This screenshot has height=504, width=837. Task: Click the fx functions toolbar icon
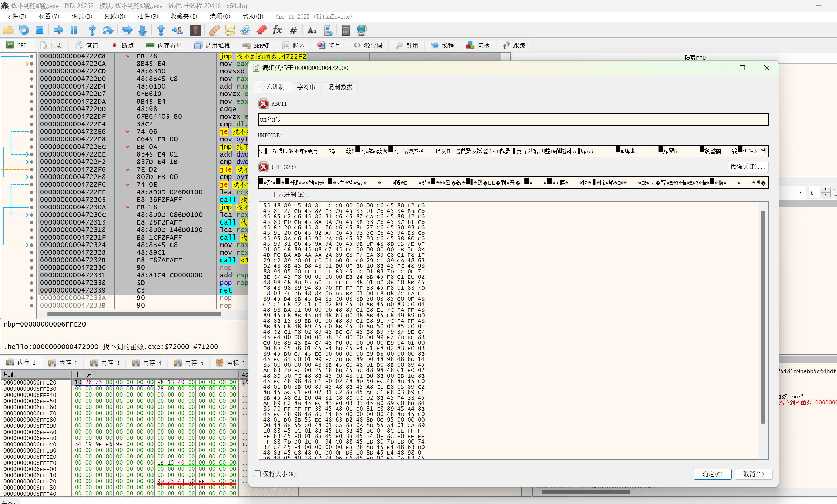pos(277,30)
